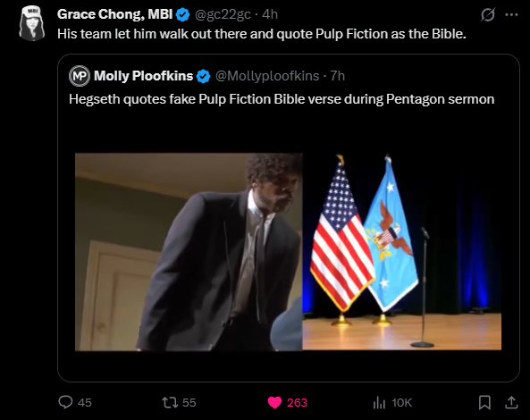
Task: Open the 7h timestamp on quoted post
Action: click(337, 76)
